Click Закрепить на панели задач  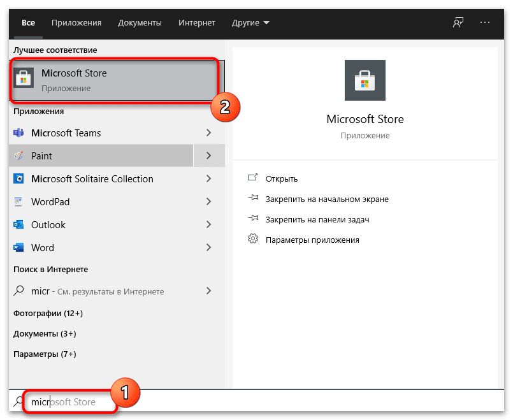[x=317, y=219]
